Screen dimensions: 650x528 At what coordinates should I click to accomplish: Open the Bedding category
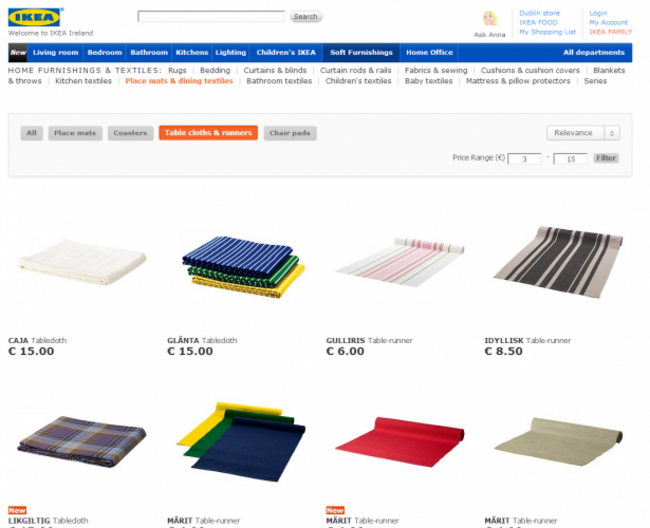click(x=215, y=70)
